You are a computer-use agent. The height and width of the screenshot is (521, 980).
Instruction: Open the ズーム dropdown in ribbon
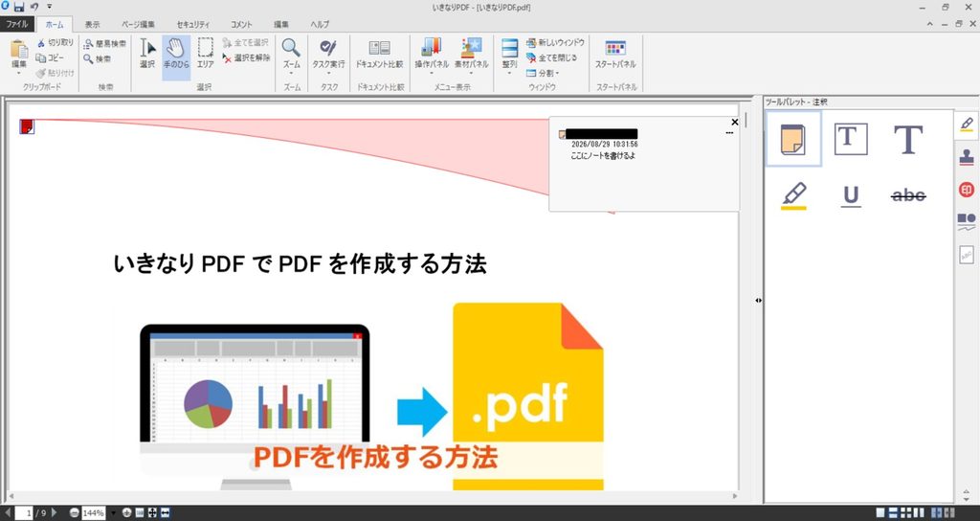click(291, 73)
